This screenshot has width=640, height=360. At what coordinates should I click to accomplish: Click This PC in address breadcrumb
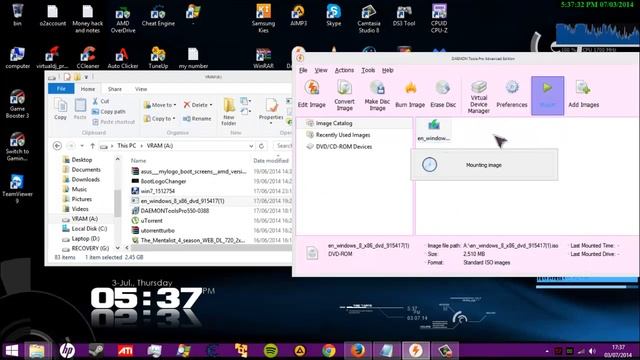tap(127, 146)
